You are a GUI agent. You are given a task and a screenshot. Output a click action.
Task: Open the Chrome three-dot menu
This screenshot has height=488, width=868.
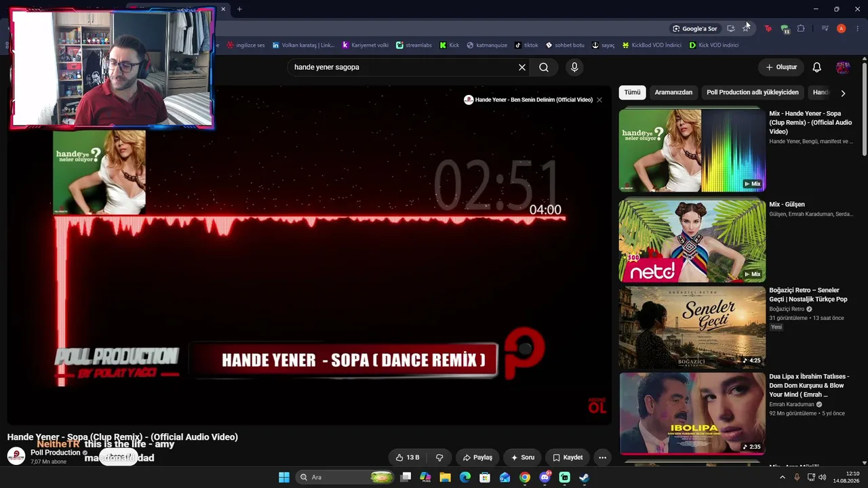[858, 28]
